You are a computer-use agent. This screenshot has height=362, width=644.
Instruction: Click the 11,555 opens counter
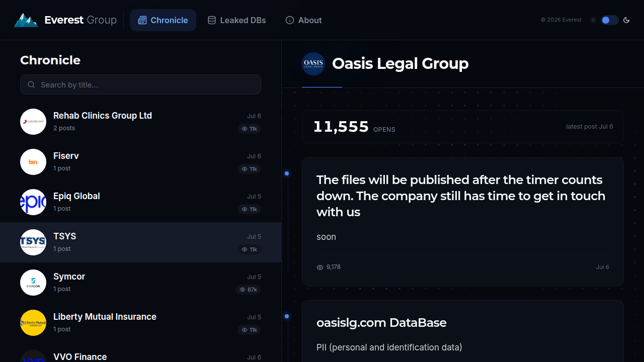354,127
